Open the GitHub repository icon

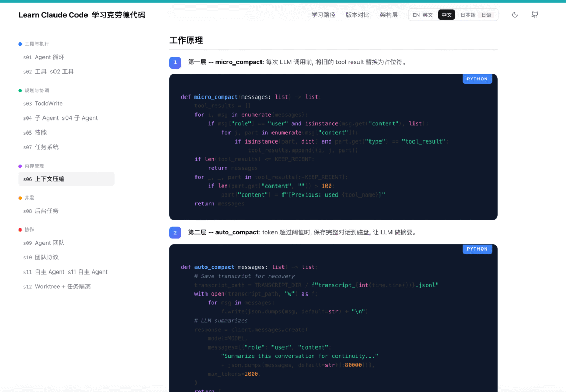pos(535,15)
